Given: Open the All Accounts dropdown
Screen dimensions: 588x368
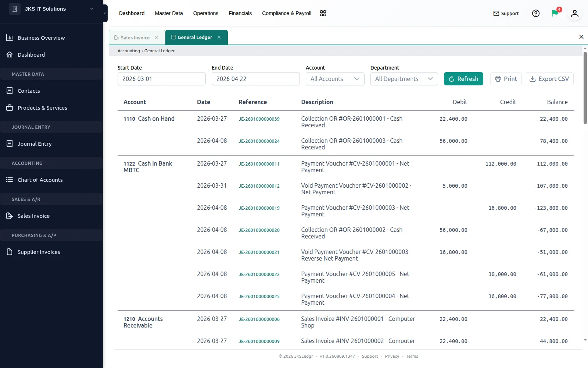Looking at the screenshot, I should [335, 79].
